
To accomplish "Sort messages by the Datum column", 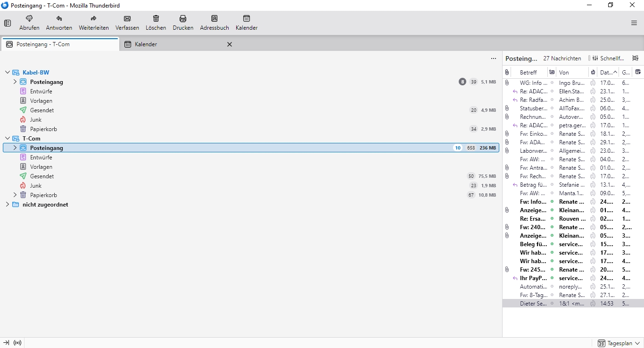I will pyautogui.click(x=608, y=73).
